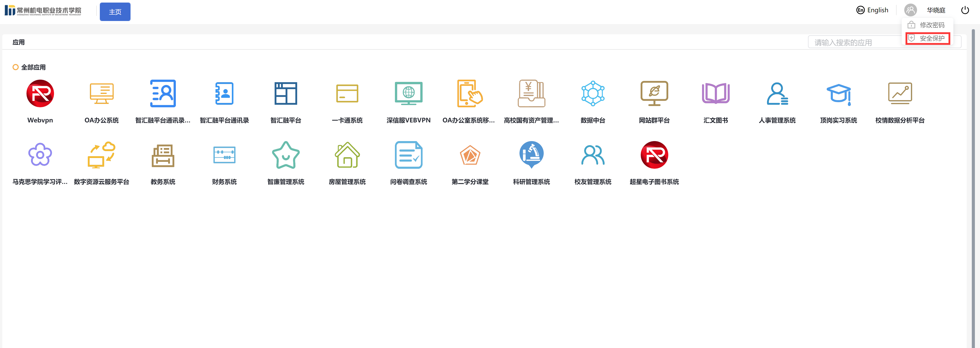The height and width of the screenshot is (348, 980).
Task: Open username 华晓庭 account menu
Action: point(936,10)
